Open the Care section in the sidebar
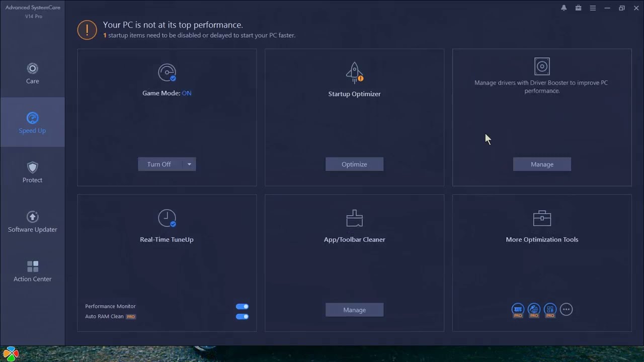The image size is (644, 362). pos(32,73)
